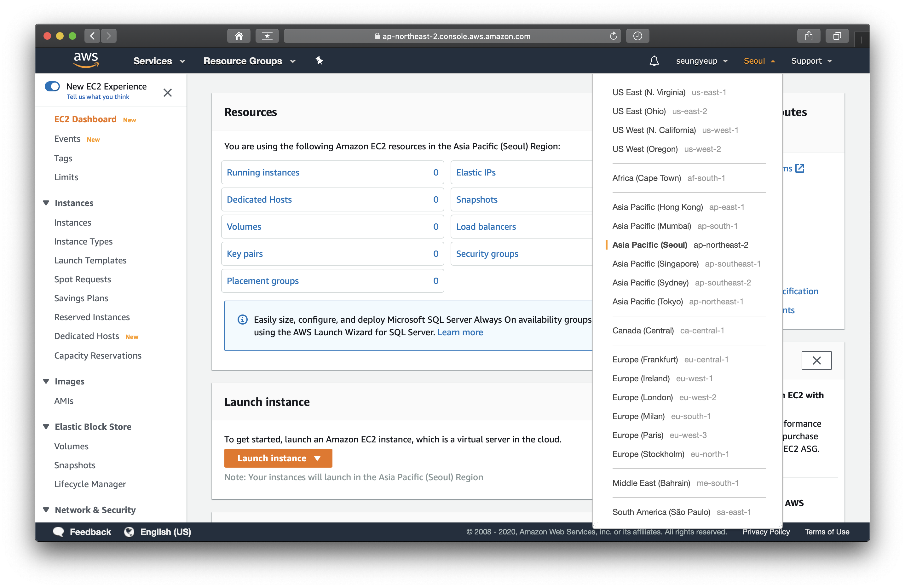Click the browser address bar
Viewport: 905px width, 588px height.
[x=452, y=36]
